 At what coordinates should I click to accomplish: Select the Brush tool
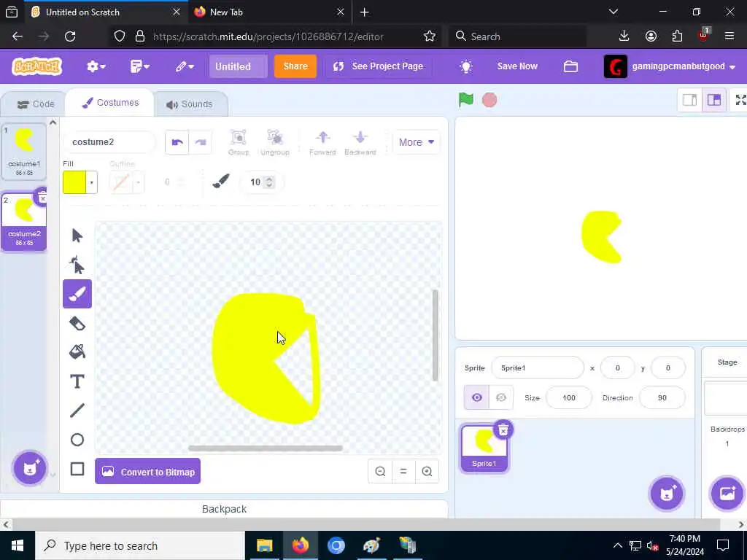tap(77, 294)
